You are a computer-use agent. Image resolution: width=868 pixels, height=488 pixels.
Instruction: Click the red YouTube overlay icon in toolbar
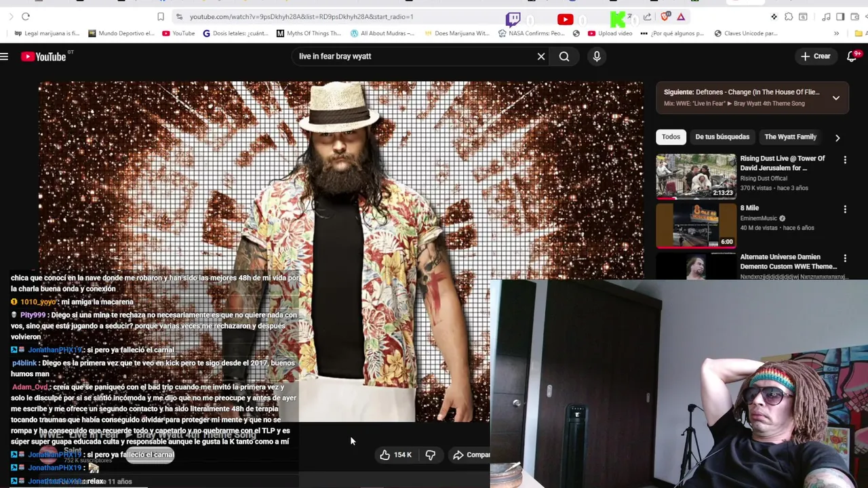pyautogui.click(x=565, y=20)
